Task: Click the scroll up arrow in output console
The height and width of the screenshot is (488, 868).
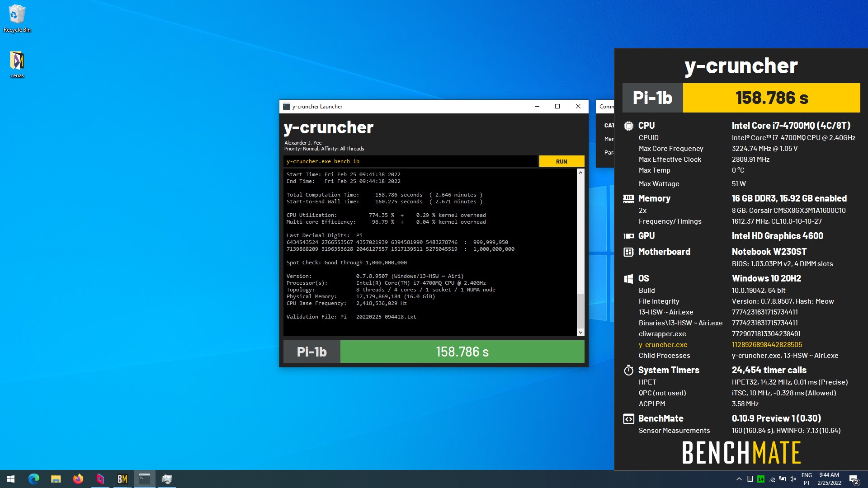Action: click(580, 173)
